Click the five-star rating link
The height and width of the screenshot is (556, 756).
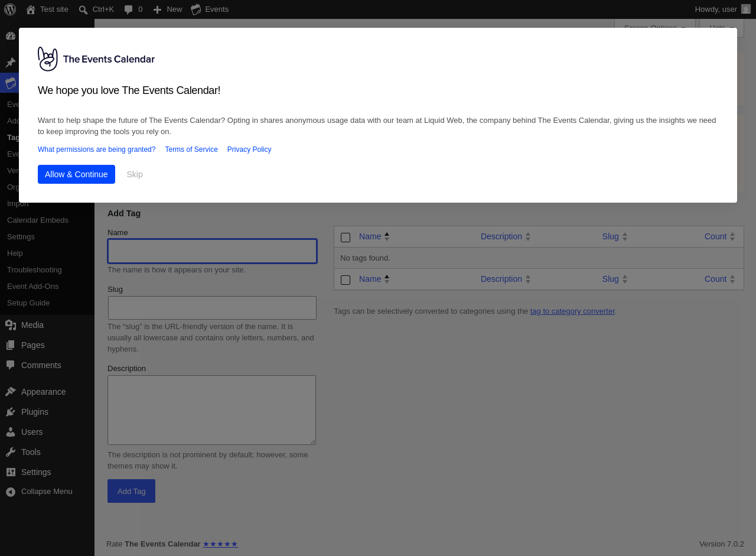tap(220, 544)
